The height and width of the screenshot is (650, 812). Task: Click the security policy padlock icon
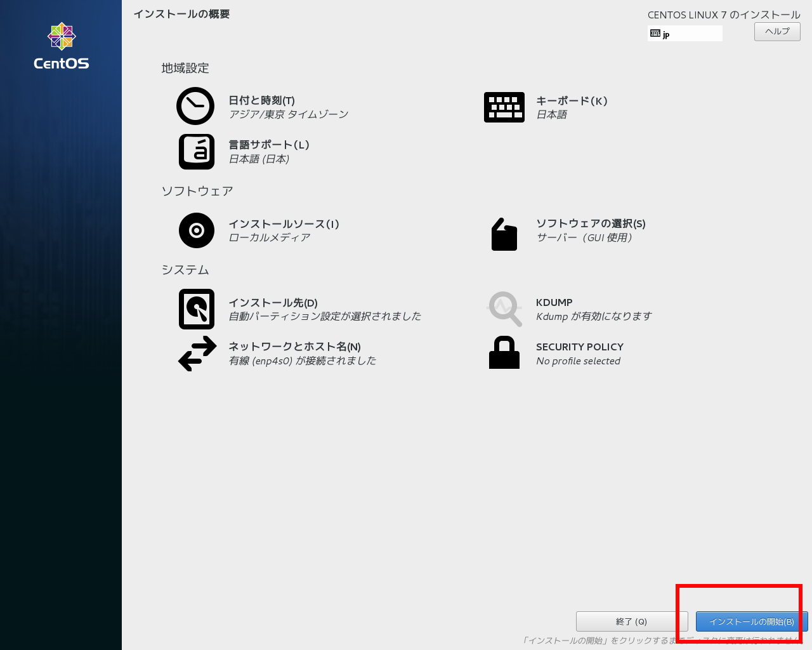coord(504,353)
